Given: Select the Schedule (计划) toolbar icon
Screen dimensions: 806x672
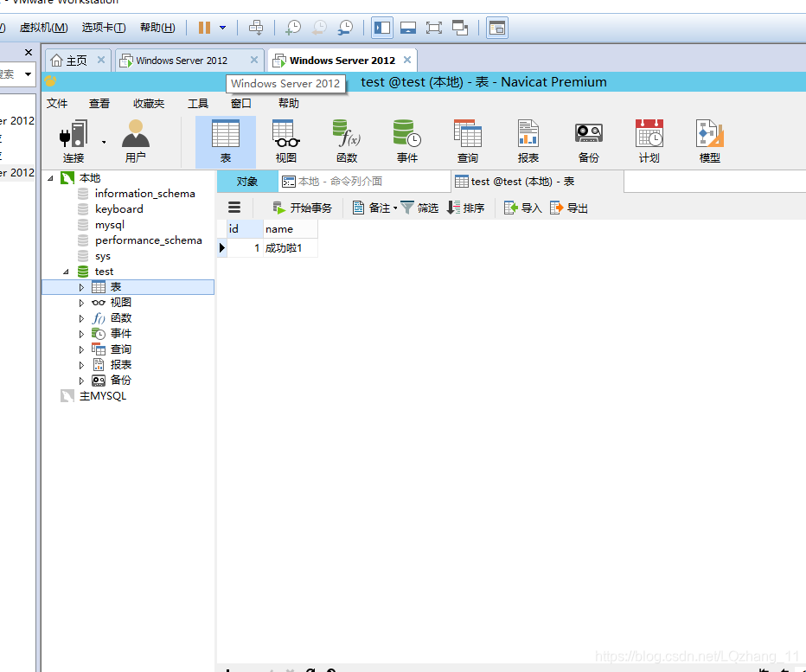Looking at the screenshot, I should (x=649, y=141).
